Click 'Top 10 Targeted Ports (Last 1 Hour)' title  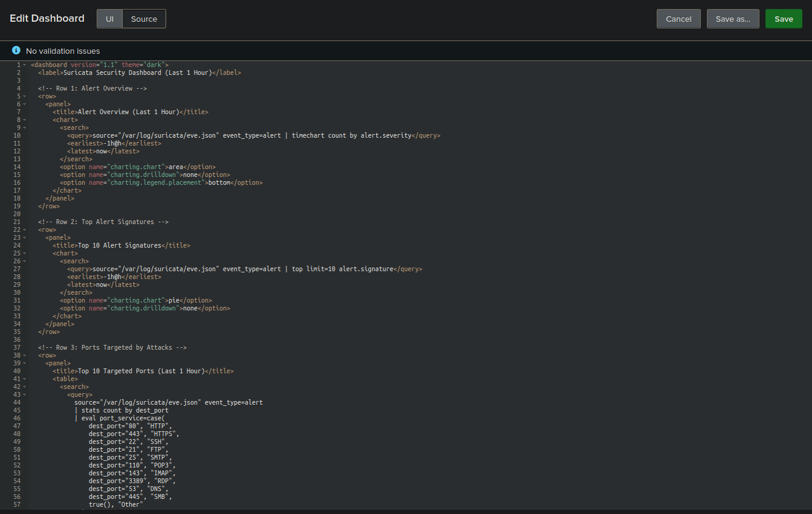pyautogui.click(x=141, y=371)
